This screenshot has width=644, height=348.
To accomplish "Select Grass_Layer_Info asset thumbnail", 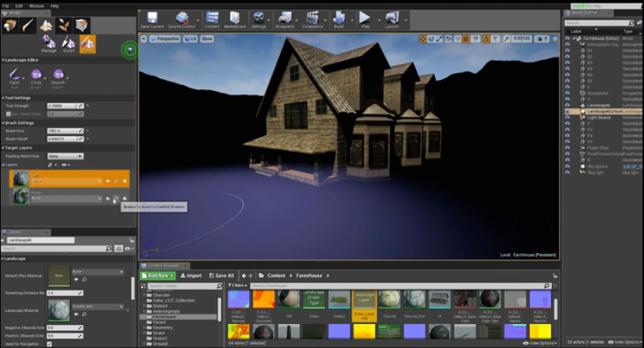I will (x=364, y=306).
